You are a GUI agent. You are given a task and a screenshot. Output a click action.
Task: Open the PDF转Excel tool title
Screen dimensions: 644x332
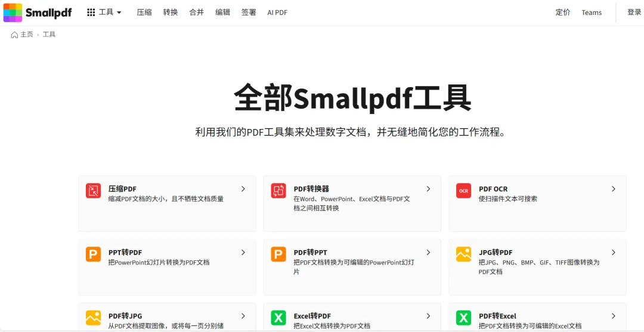497,316
